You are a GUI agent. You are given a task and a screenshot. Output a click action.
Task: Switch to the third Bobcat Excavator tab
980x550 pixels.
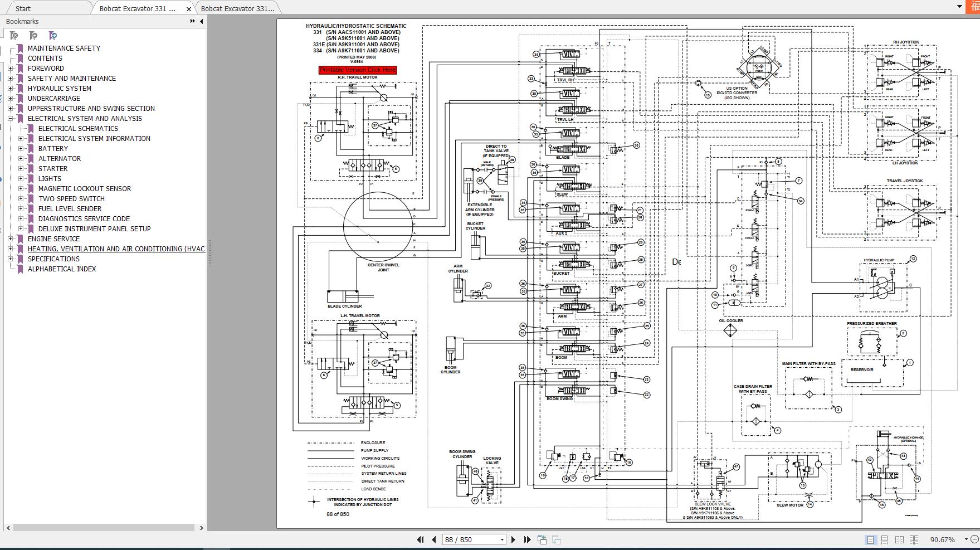pyautogui.click(x=237, y=8)
